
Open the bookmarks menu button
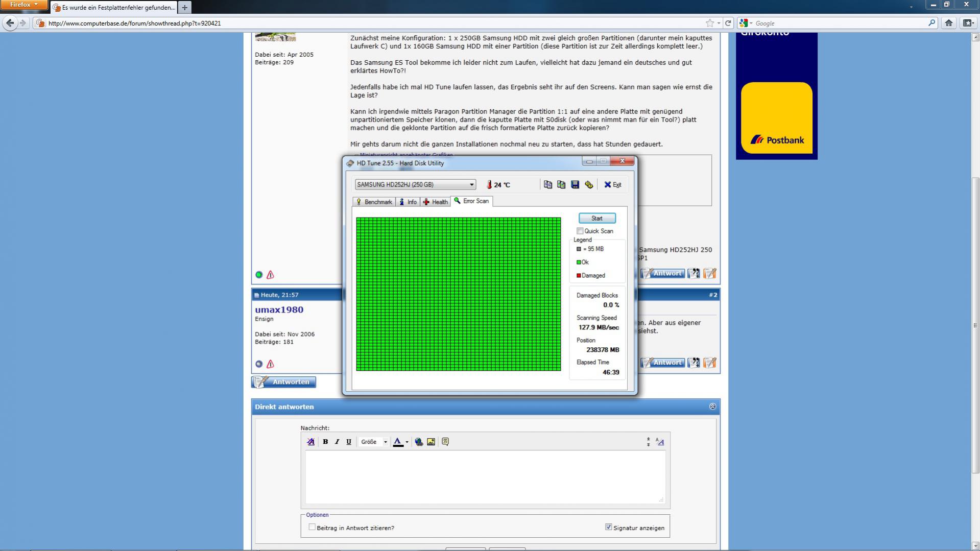[x=967, y=23]
